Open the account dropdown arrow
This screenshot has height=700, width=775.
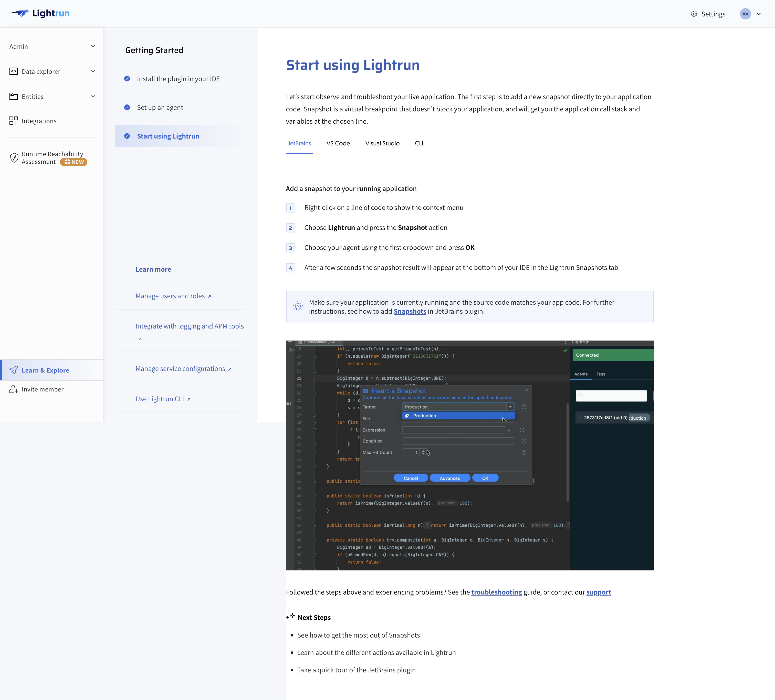click(x=759, y=14)
